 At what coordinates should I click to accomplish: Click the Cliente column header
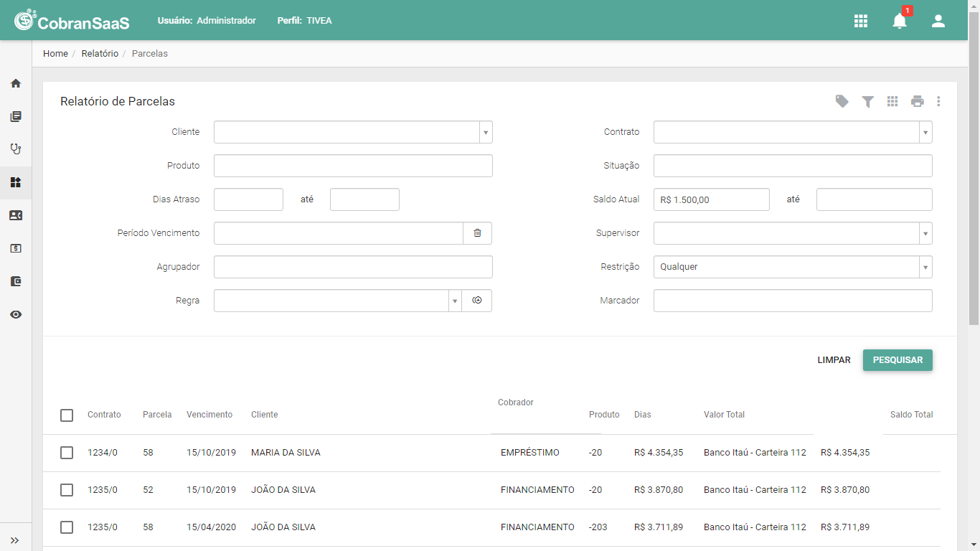(264, 415)
